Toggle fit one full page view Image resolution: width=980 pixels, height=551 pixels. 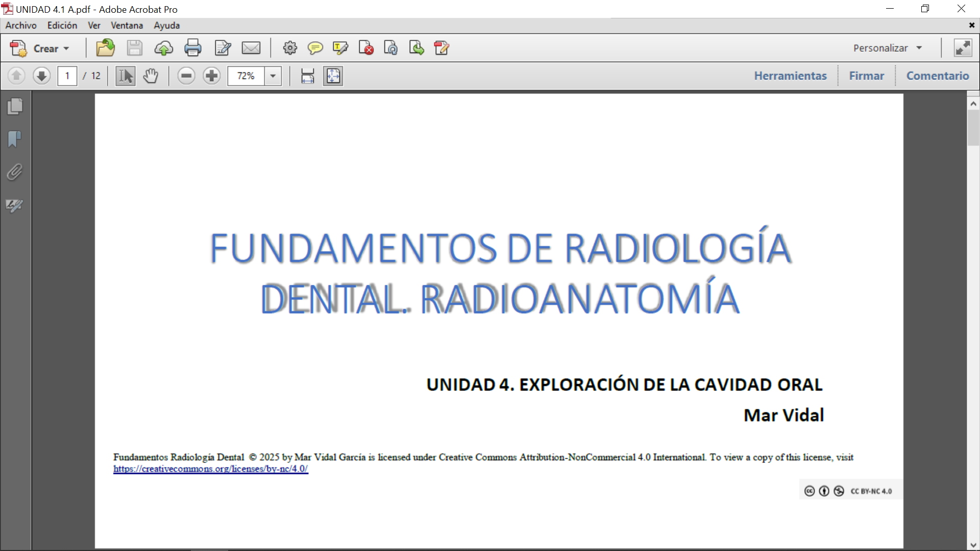[333, 76]
